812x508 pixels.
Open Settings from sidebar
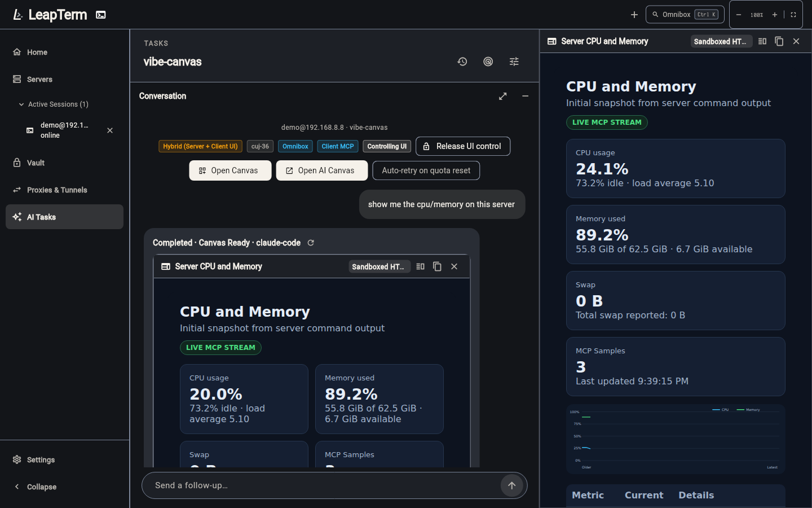coord(65,460)
